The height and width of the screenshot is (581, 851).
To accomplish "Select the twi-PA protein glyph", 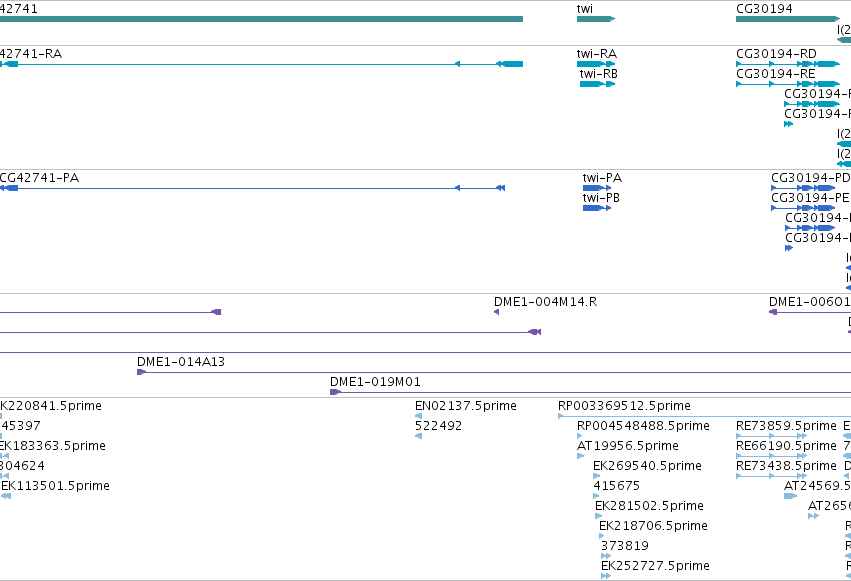I will (x=597, y=188).
